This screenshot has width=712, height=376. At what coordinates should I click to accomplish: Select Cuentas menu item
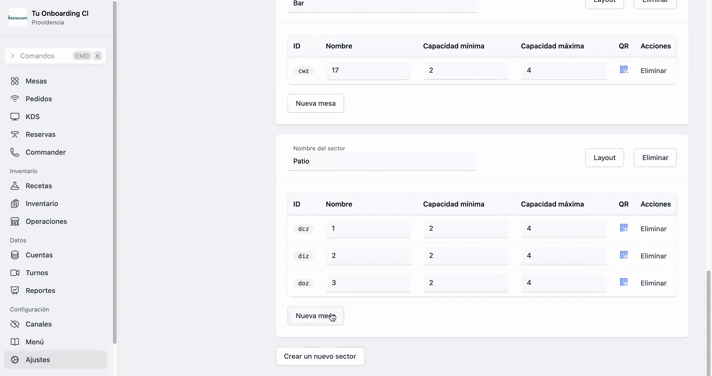[39, 255]
